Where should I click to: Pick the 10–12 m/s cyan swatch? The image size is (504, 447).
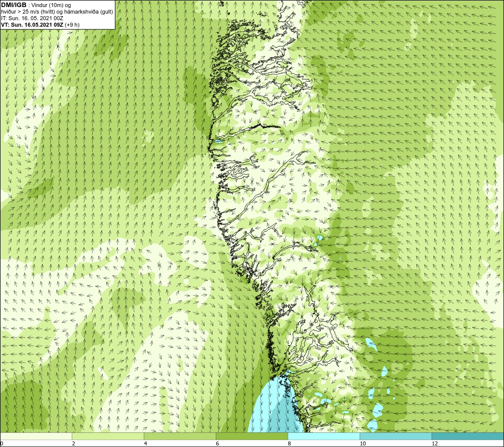tap(396, 436)
